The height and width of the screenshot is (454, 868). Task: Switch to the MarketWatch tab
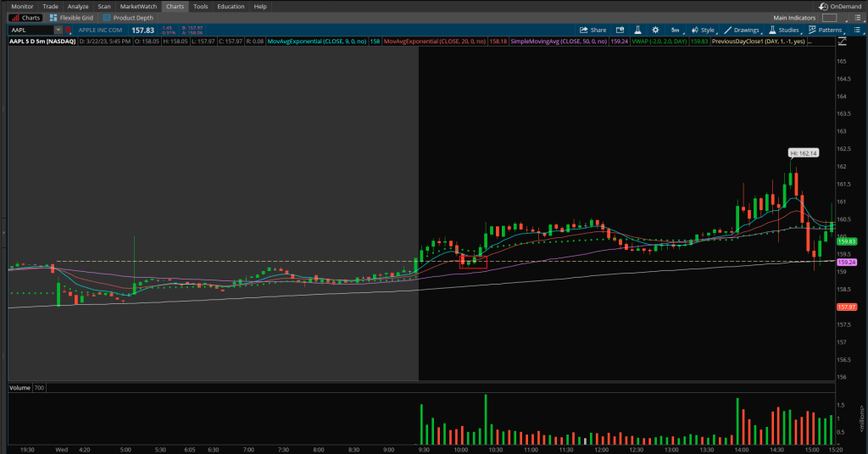(138, 7)
